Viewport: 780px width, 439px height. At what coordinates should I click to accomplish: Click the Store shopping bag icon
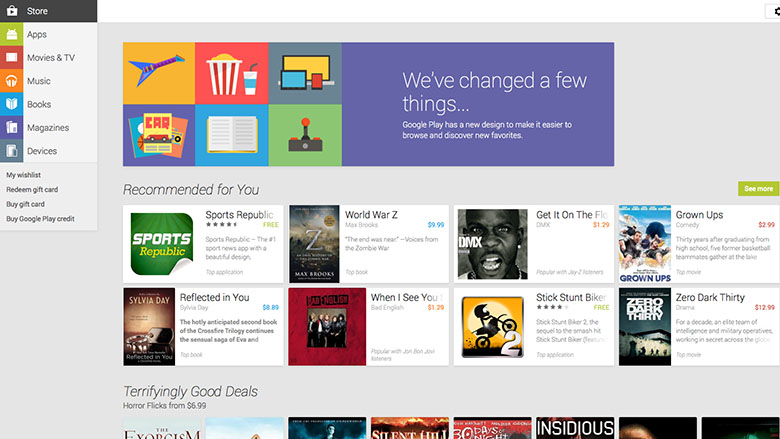(12, 10)
